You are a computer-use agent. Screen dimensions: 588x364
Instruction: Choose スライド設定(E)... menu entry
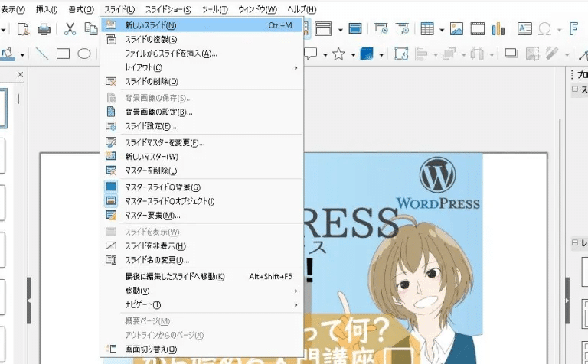[203, 126]
